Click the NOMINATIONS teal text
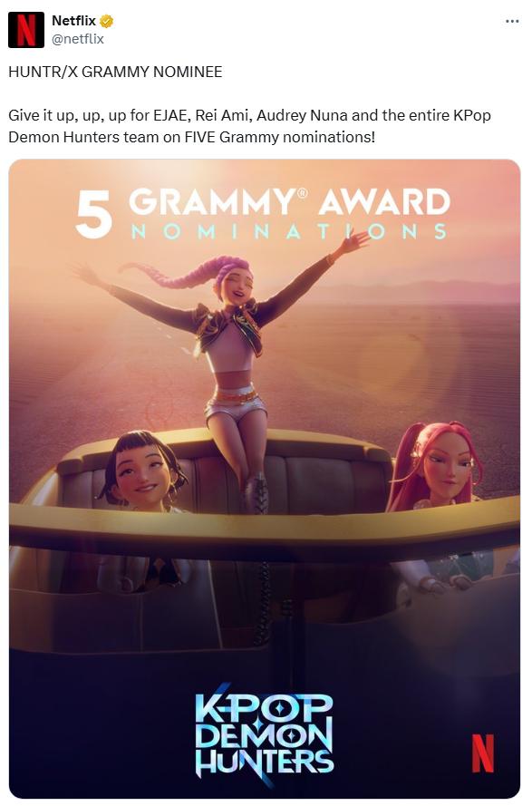Image resolution: width=532 pixels, height=806 pixels. pyautogui.click(x=289, y=232)
